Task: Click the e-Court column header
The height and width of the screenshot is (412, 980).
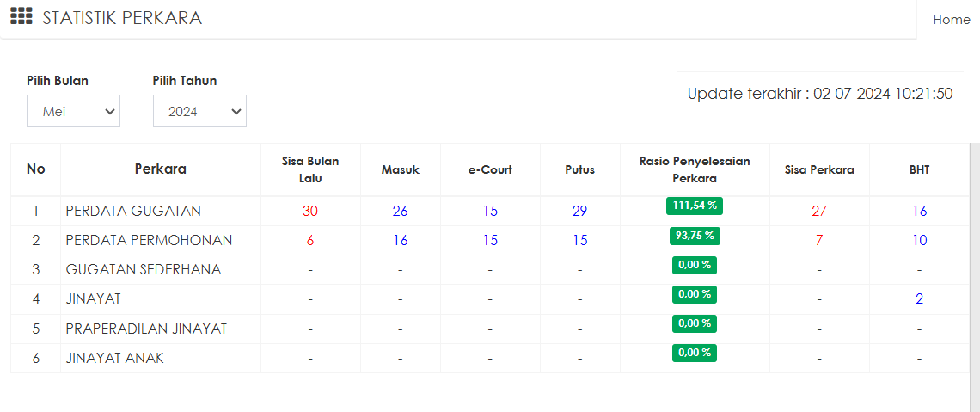Action: point(490,169)
